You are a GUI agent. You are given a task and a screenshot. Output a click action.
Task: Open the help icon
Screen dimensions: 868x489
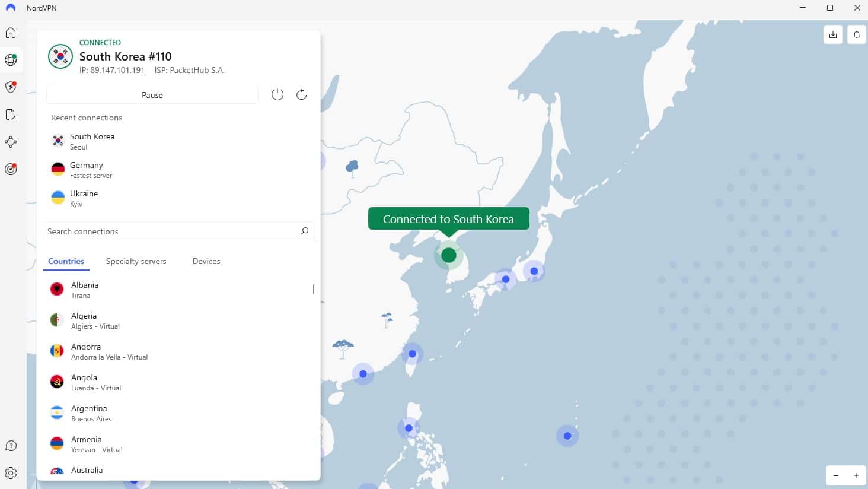tap(11, 446)
